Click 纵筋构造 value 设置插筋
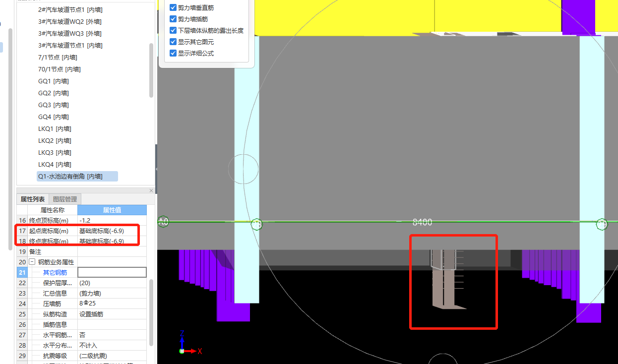The height and width of the screenshot is (364, 618). (x=112, y=314)
